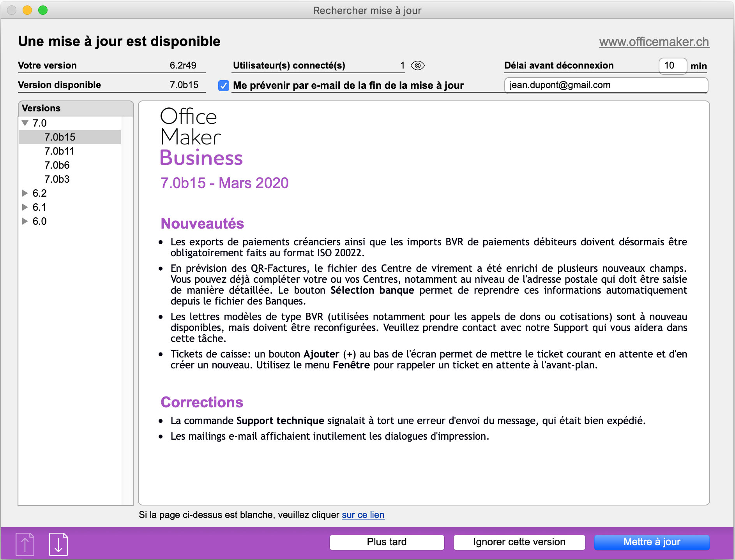
Task: Select version 7.0b11 in the list
Action: point(70,151)
